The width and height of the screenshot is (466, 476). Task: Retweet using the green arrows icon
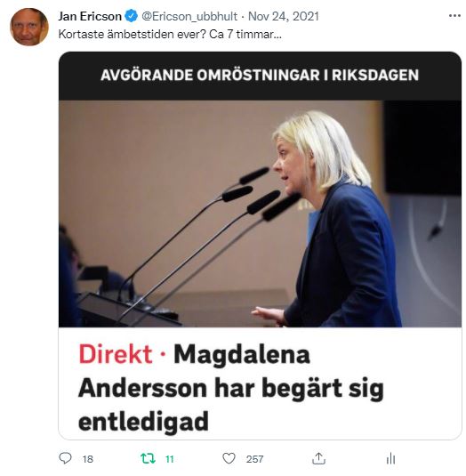click(x=148, y=458)
